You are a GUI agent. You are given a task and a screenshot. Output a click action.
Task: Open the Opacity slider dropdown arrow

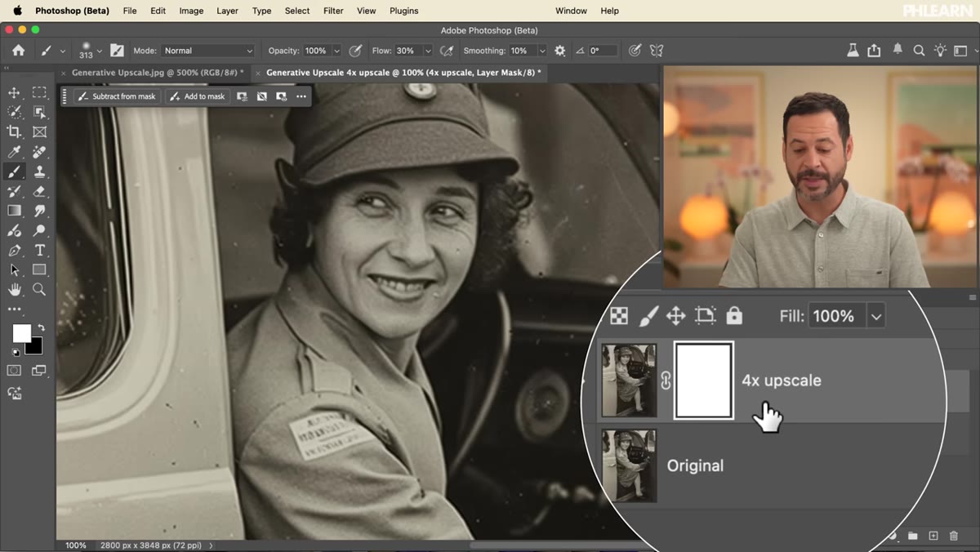pyautogui.click(x=336, y=51)
